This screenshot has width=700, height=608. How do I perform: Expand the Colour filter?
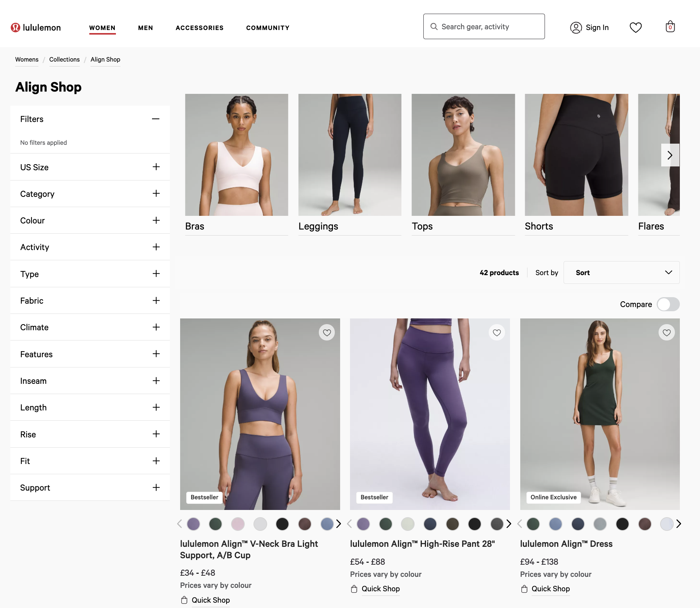(90, 220)
